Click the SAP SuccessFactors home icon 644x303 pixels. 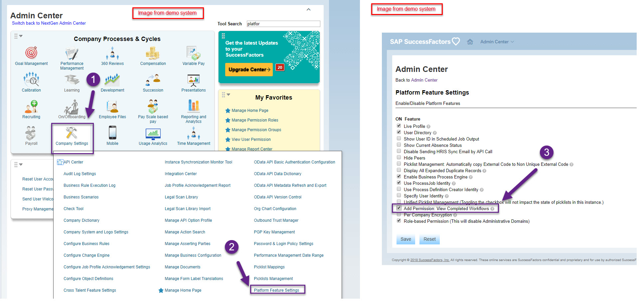470,42
